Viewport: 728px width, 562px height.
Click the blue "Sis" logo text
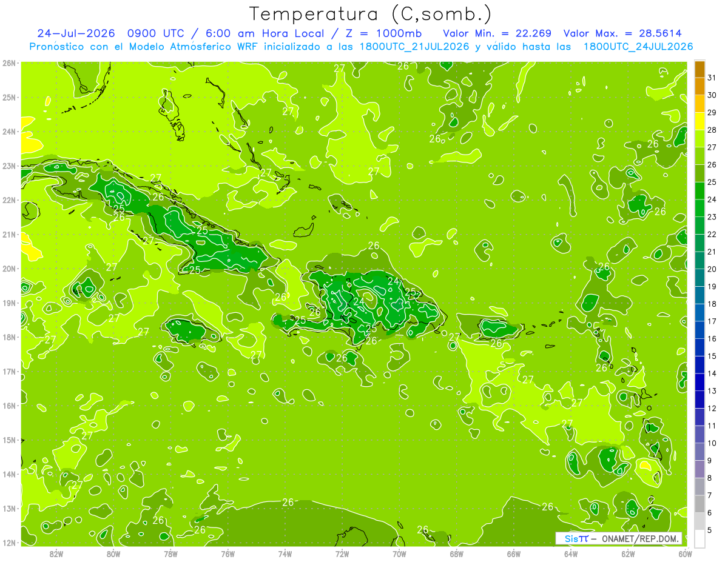(571, 538)
